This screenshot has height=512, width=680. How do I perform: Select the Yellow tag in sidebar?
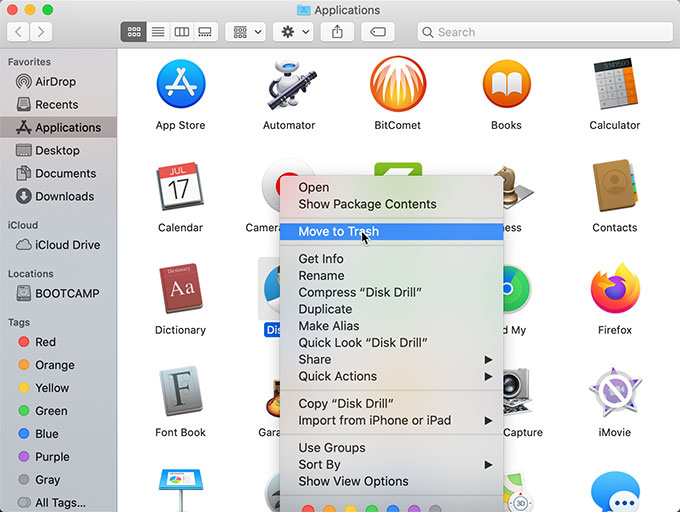point(58,388)
